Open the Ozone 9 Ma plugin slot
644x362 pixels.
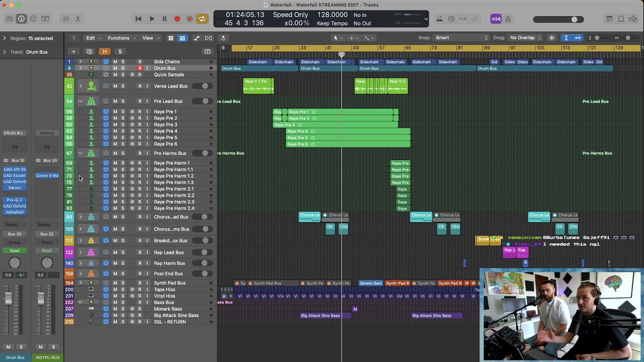[47, 175]
